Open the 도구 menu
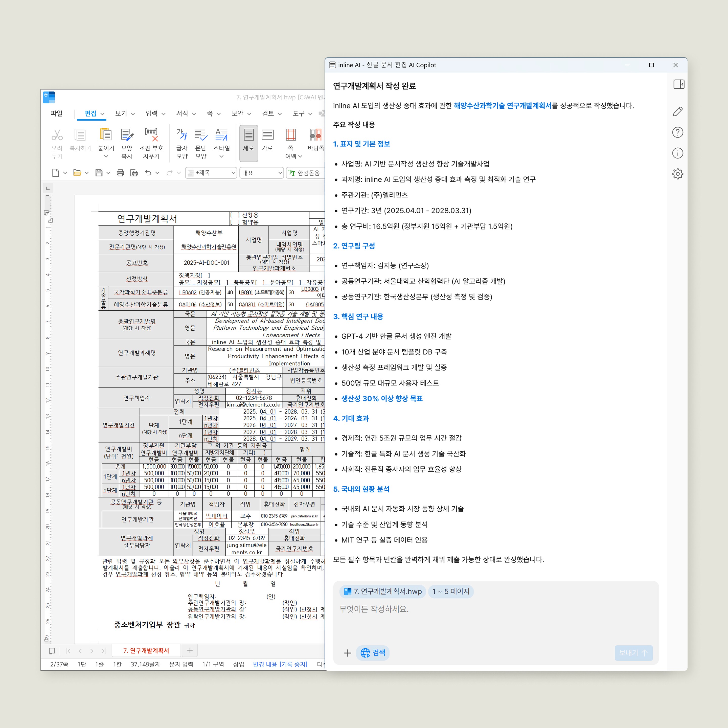The width and height of the screenshot is (728, 728). (x=303, y=113)
